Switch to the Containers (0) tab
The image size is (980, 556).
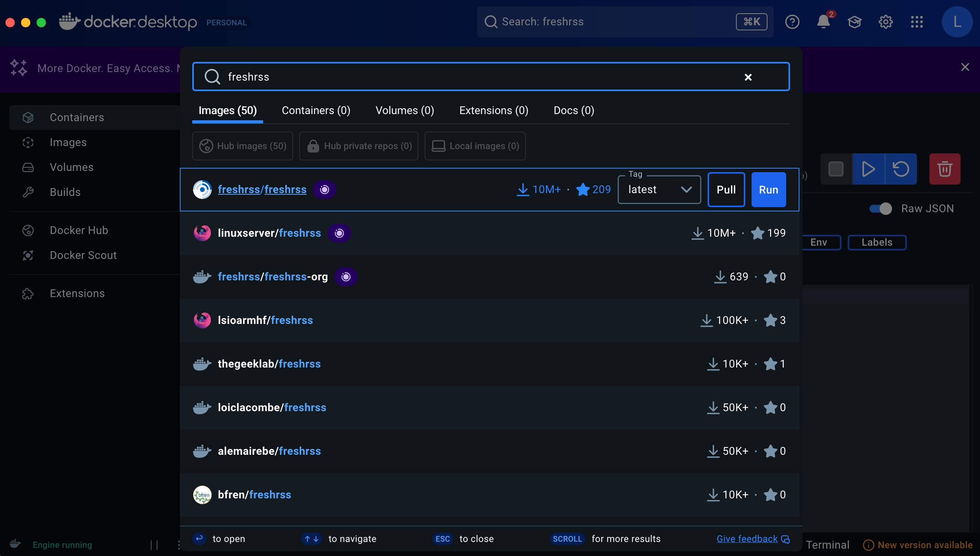pyautogui.click(x=316, y=111)
